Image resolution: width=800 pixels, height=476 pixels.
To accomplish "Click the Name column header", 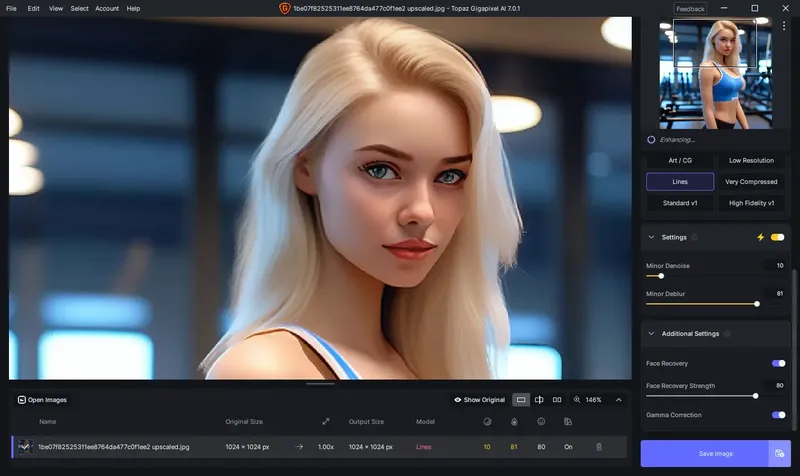I will coord(47,421).
